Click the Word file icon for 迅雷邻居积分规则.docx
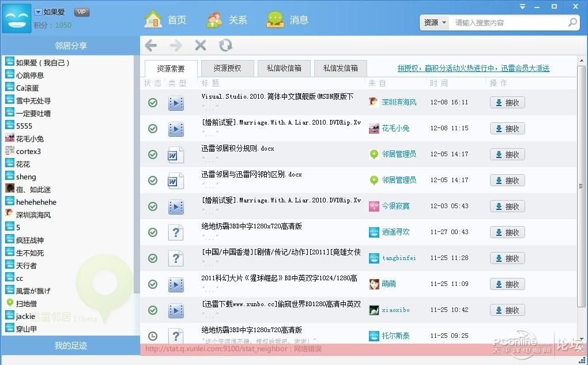 (x=176, y=155)
